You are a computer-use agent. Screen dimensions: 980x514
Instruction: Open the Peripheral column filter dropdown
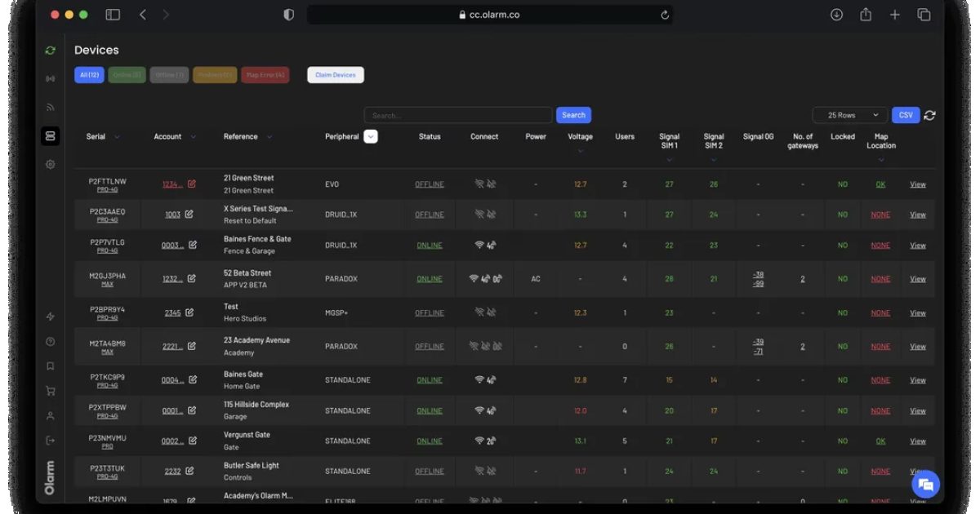[371, 136]
